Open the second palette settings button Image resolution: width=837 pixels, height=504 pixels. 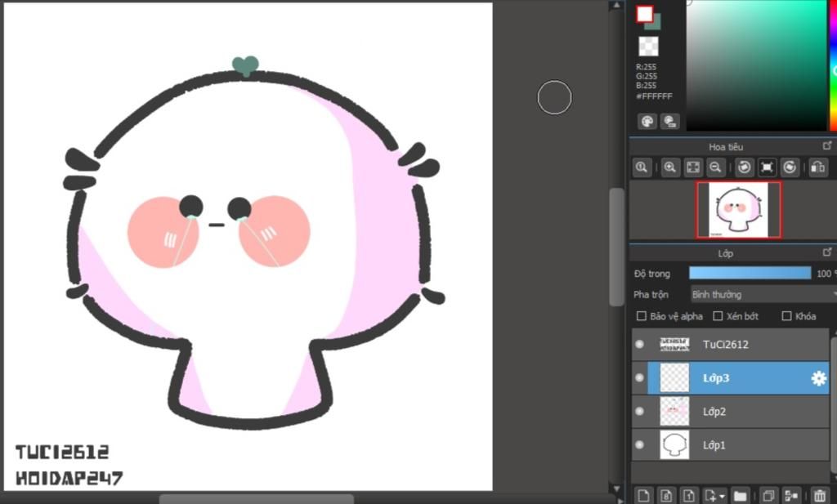[x=669, y=122]
